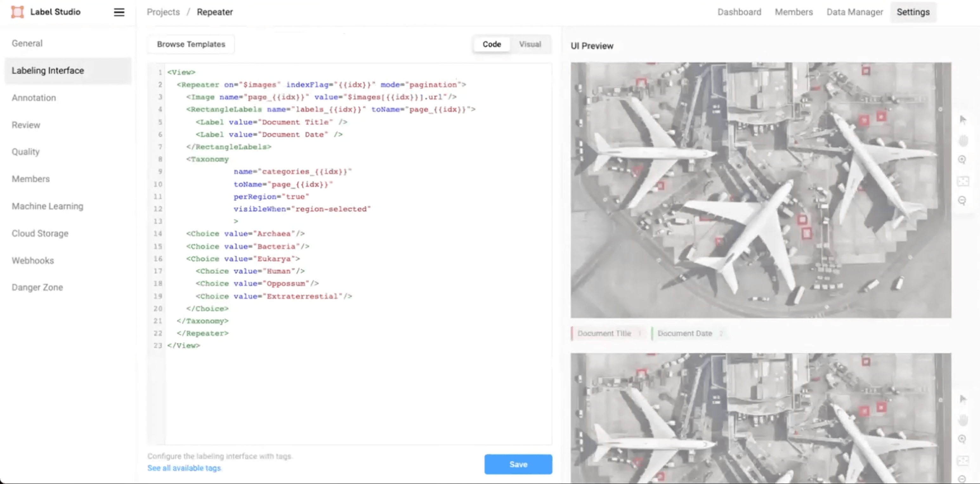Zoom in on the first preview image

[962, 160]
